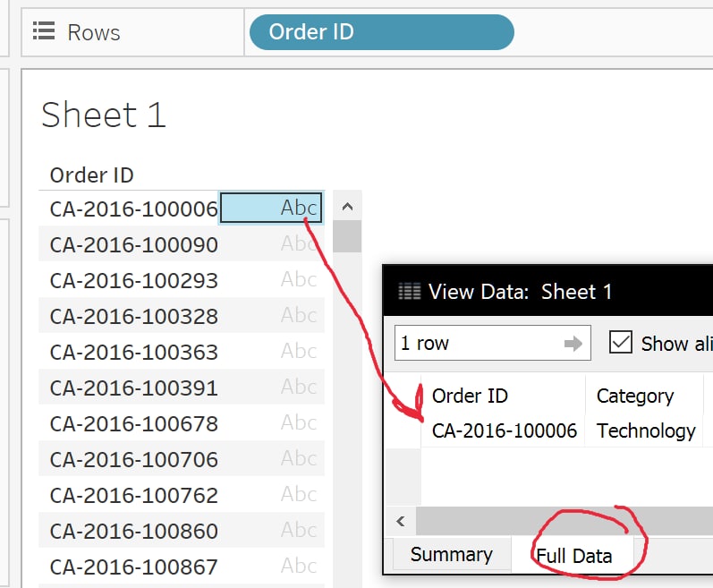The image size is (713, 588).
Task: Toggle the Show aliases checkbox
Action: pos(620,342)
